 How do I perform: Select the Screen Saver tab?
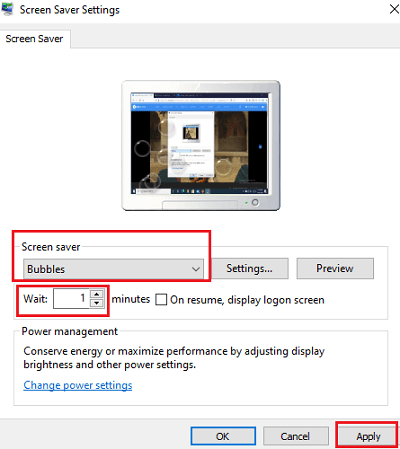coord(34,39)
